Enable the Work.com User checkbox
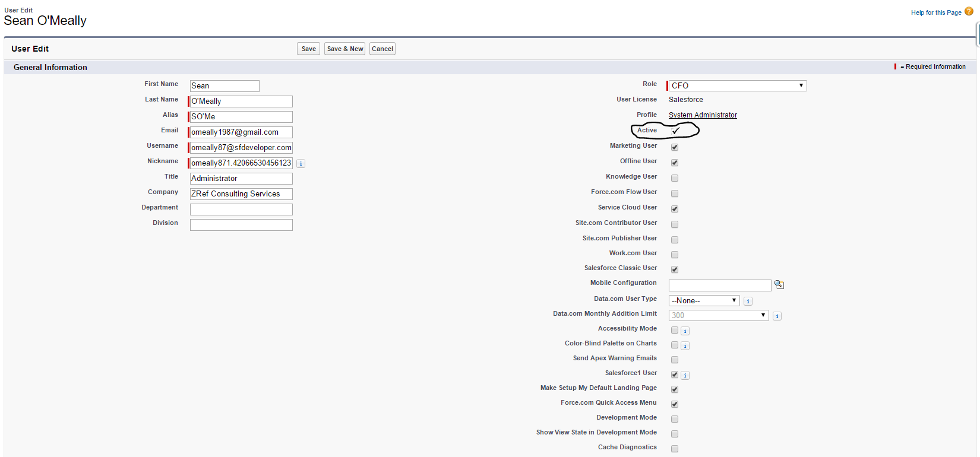Image resolution: width=980 pixels, height=457 pixels. tap(675, 255)
